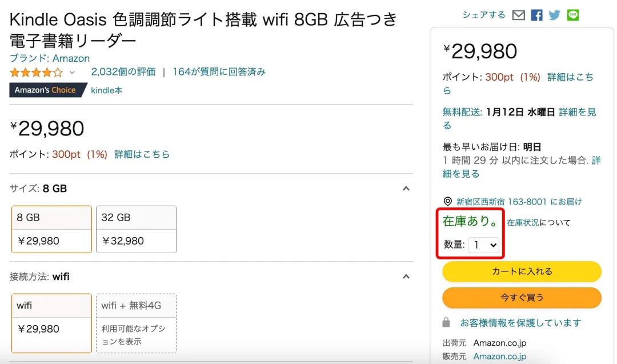
Task: Click the Amazon's Choice badge
Action: pyautogui.click(x=46, y=90)
